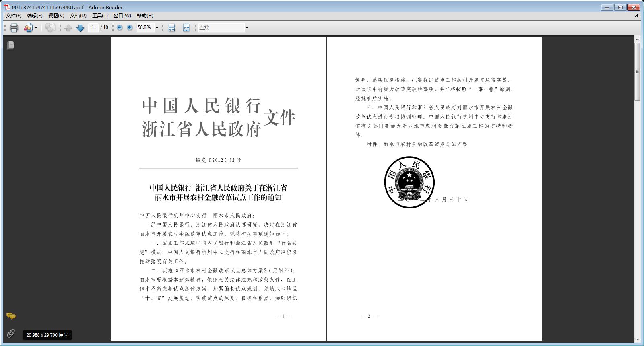644x346 pixels.
Task: Click the greyed-out e-mail/share toolbar icon
Action: 50,27
